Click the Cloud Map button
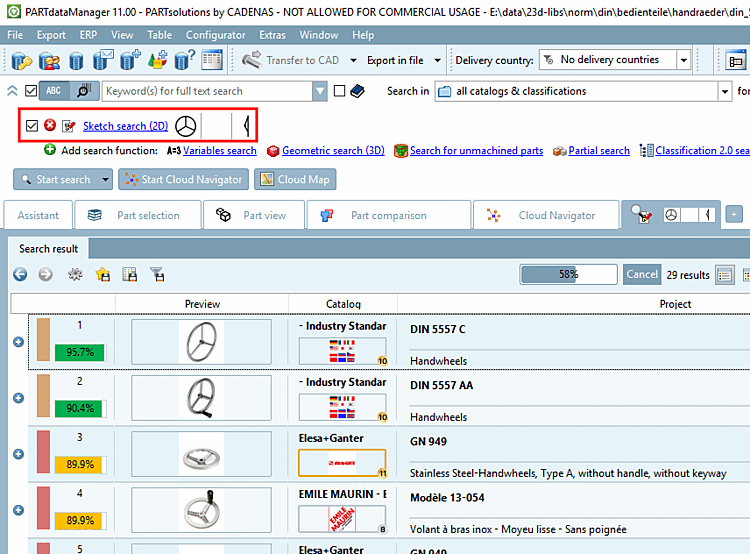Screen dimensions: 750x554 pyautogui.click(x=295, y=179)
